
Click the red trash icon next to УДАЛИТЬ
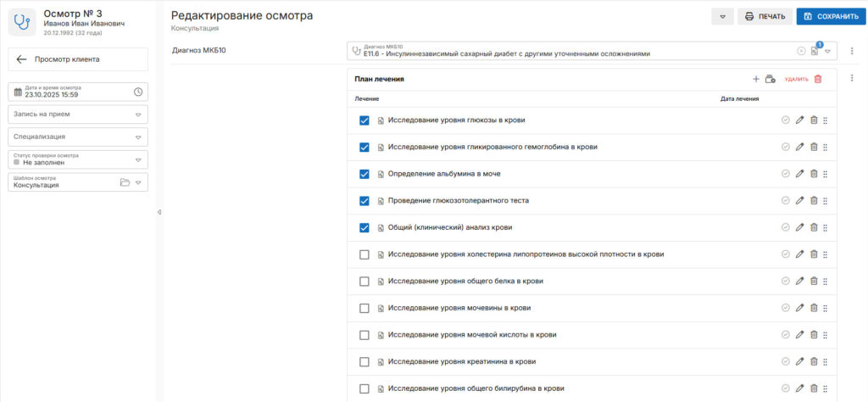pos(818,79)
